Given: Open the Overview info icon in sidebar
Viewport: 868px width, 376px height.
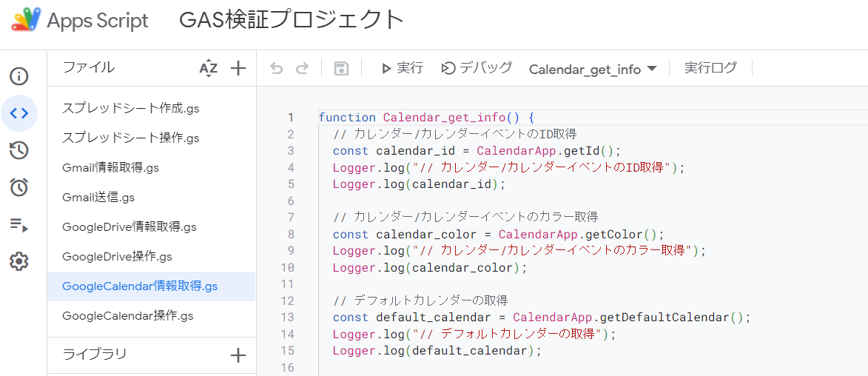Looking at the screenshot, I should 19,76.
